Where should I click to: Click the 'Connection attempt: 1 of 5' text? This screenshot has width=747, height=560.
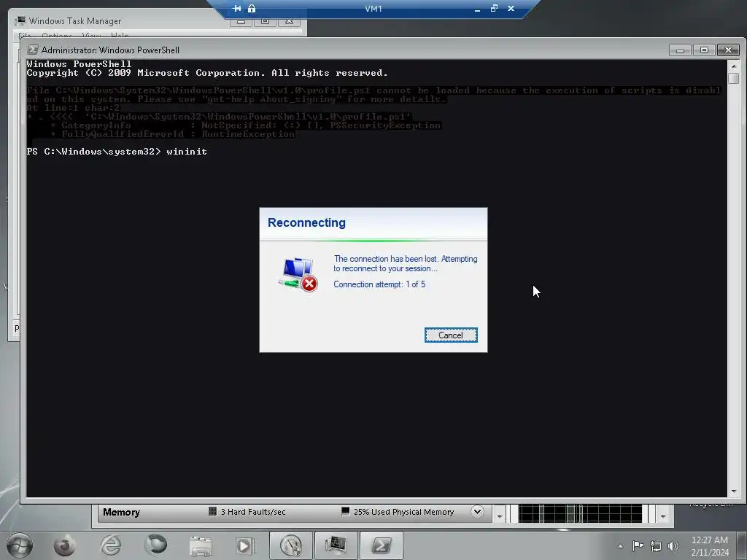point(379,284)
